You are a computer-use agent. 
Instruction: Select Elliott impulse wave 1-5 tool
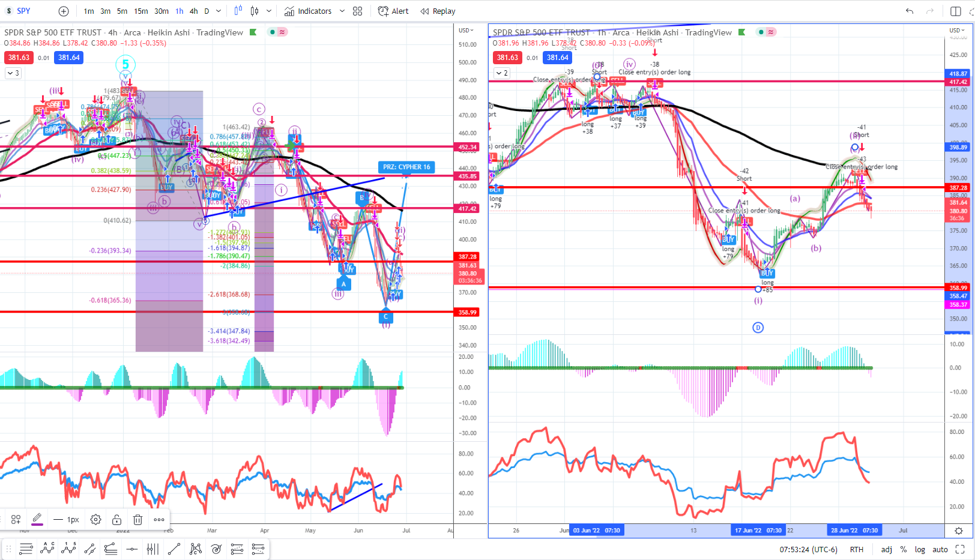pos(68,549)
